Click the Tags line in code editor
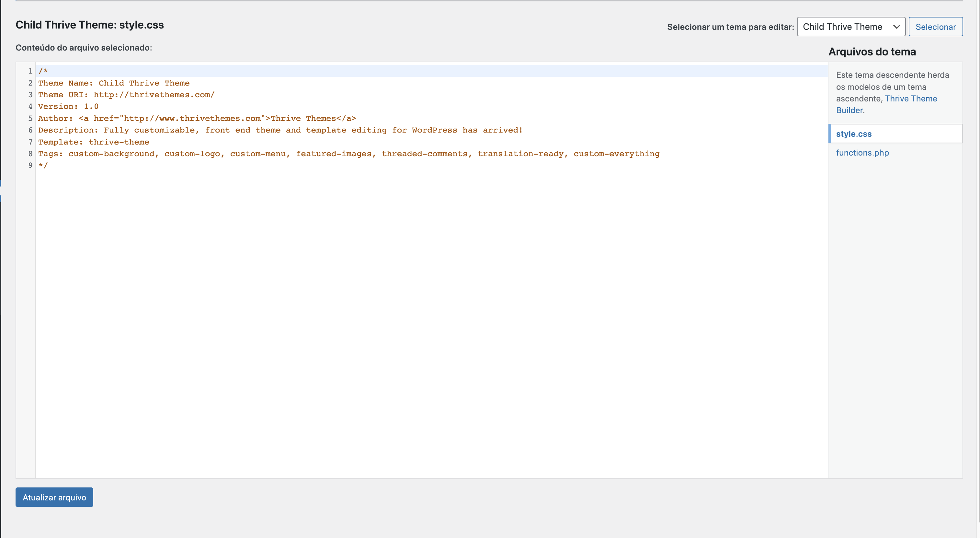The width and height of the screenshot is (980, 538). pyautogui.click(x=349, y=154)
